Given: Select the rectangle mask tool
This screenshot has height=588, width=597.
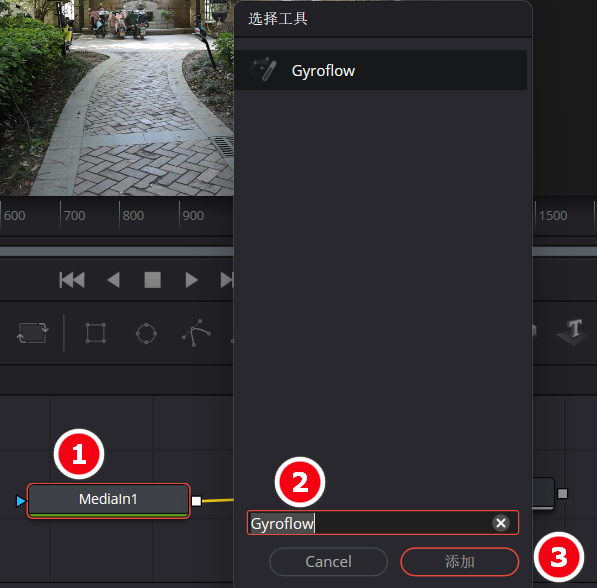Looking at the screenshot, I should pyautogui.click(x=96, y=333).
